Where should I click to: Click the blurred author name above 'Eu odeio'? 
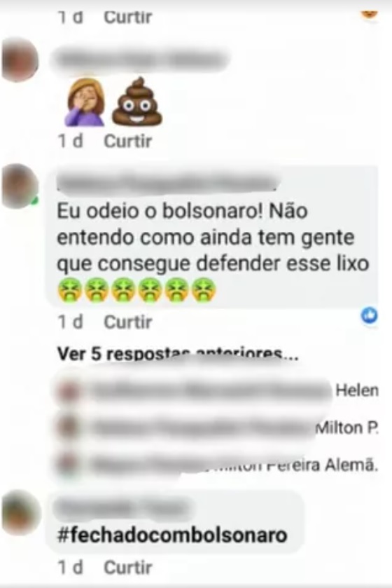(x=169, y=183)
